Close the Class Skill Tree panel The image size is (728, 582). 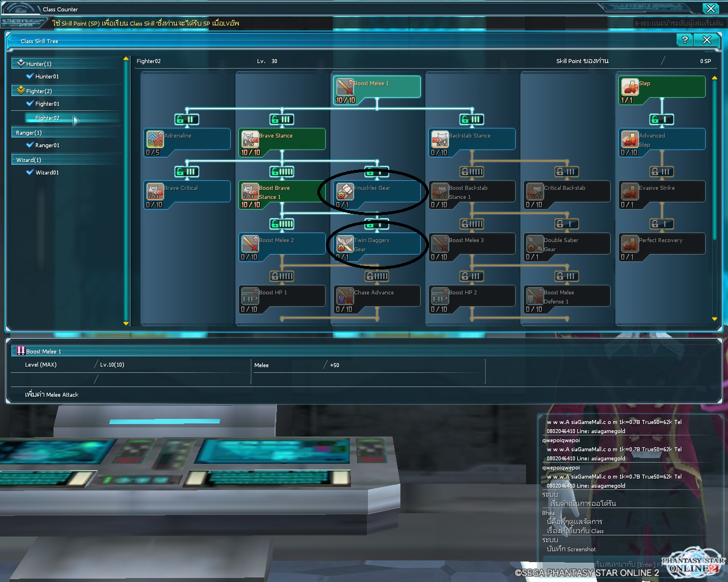pos(707,40)
